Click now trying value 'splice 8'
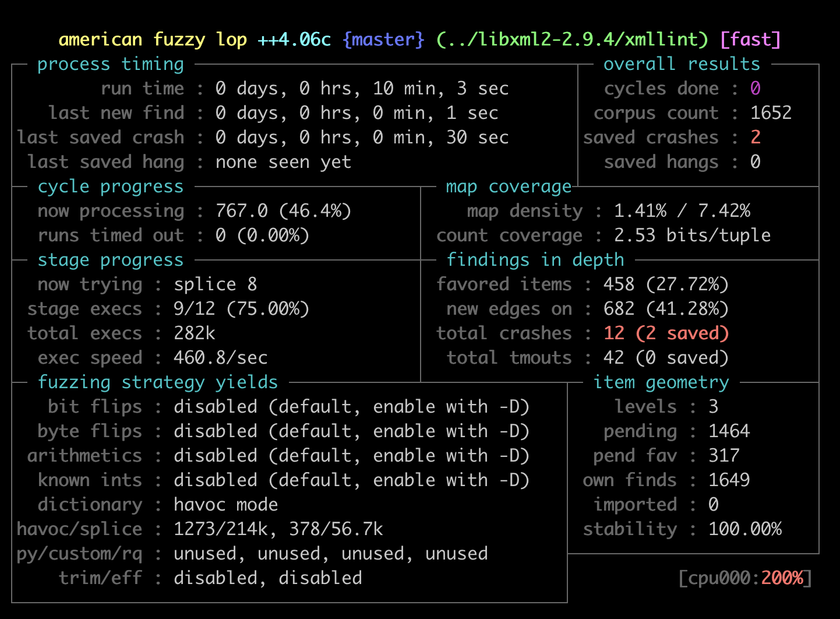Viewport: 840px width, 619px height. (216, 284)
